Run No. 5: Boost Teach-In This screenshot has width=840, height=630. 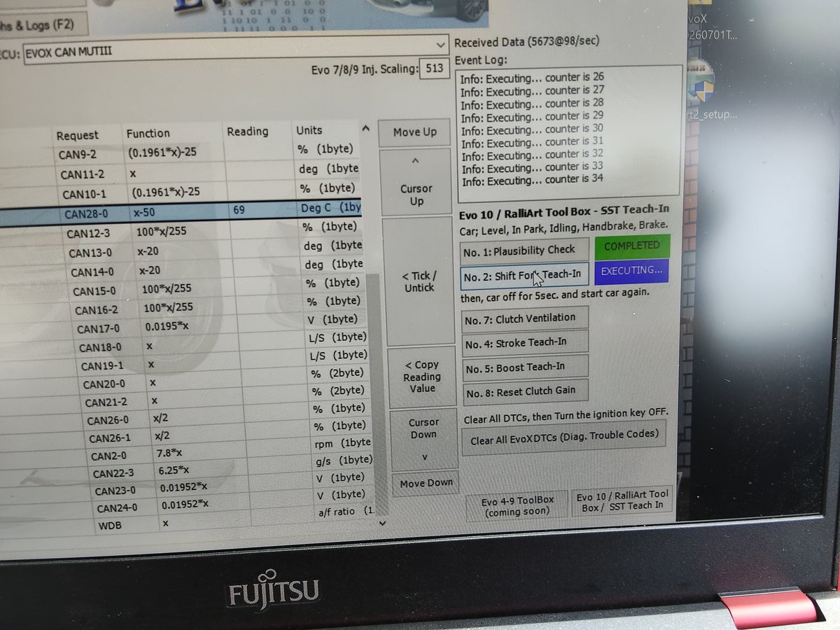point(524,366)
